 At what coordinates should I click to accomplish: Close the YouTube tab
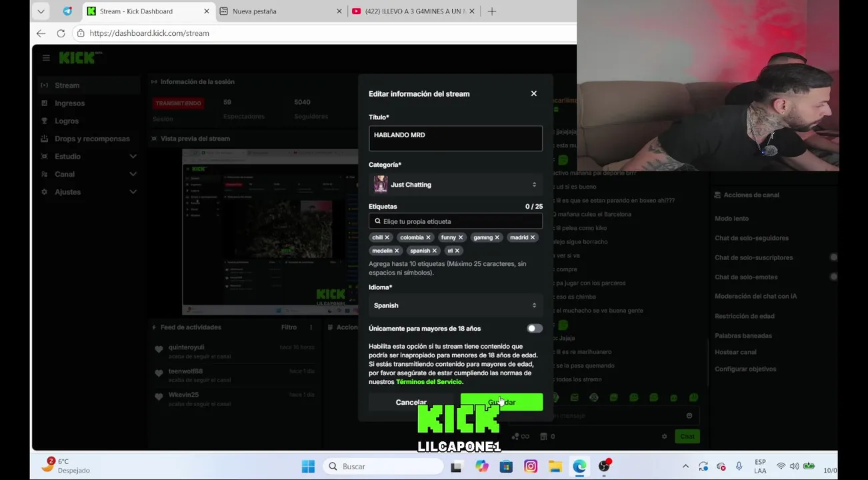(472, 11)
